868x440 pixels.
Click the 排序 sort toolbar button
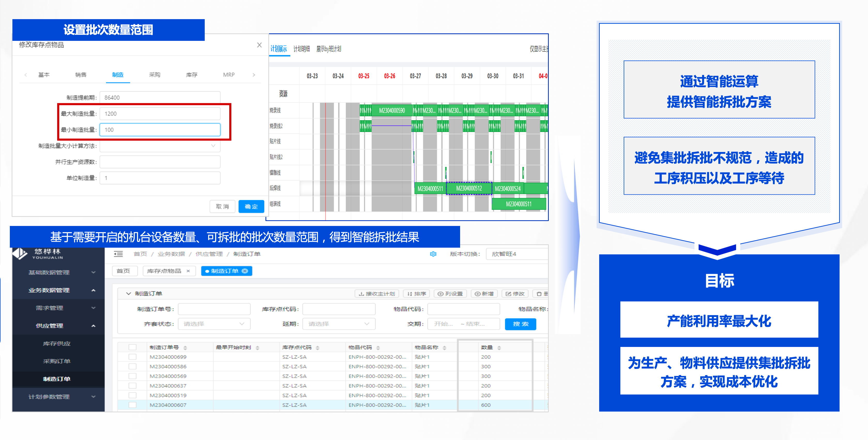tap(417, 294)
